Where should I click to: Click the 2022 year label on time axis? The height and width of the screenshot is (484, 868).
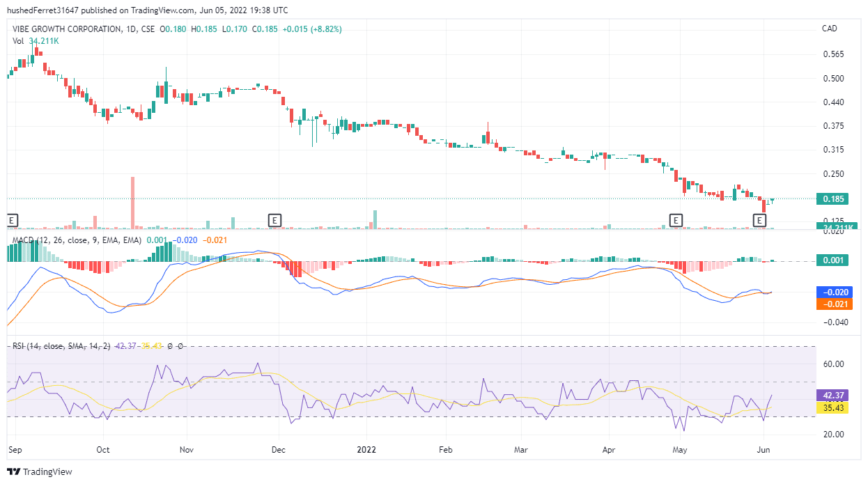pyautogui.click(x=366, y=450)
